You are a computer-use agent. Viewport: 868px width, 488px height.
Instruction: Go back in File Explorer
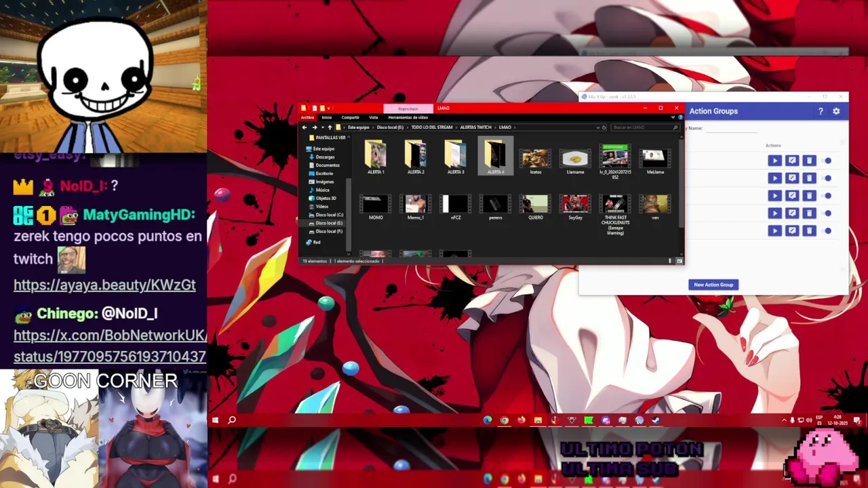pos(304,127)
